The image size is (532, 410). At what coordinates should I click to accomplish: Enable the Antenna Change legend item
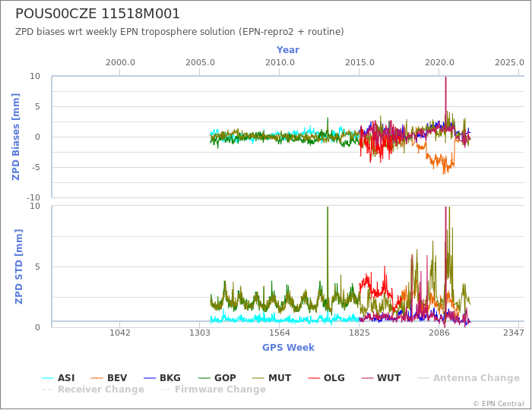[469, 378]
